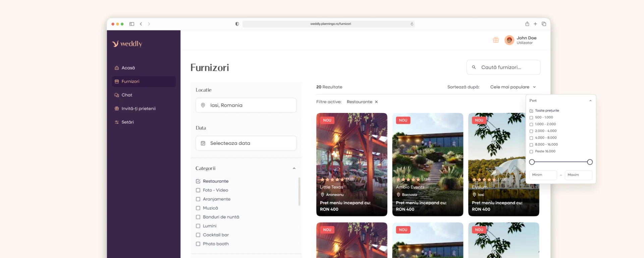Toggle browser sidebar icon

pyautogui.click(x=132, y=24)
